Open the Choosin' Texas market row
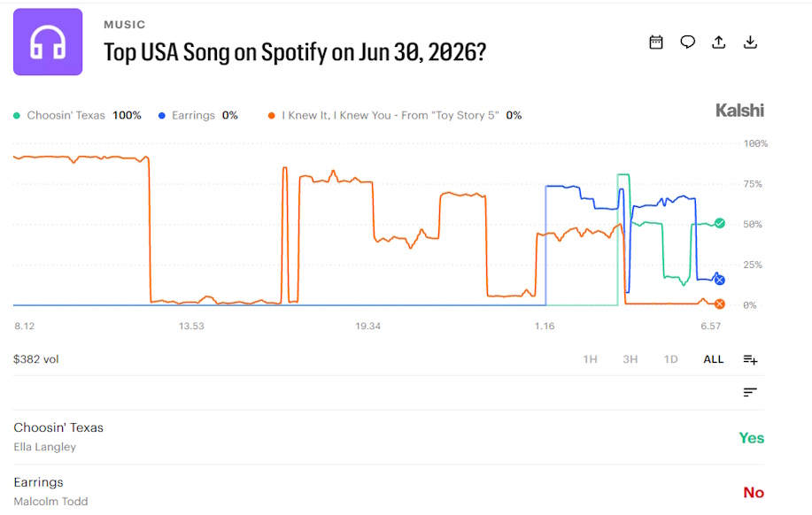812x515 pixels. coord(389,437)
